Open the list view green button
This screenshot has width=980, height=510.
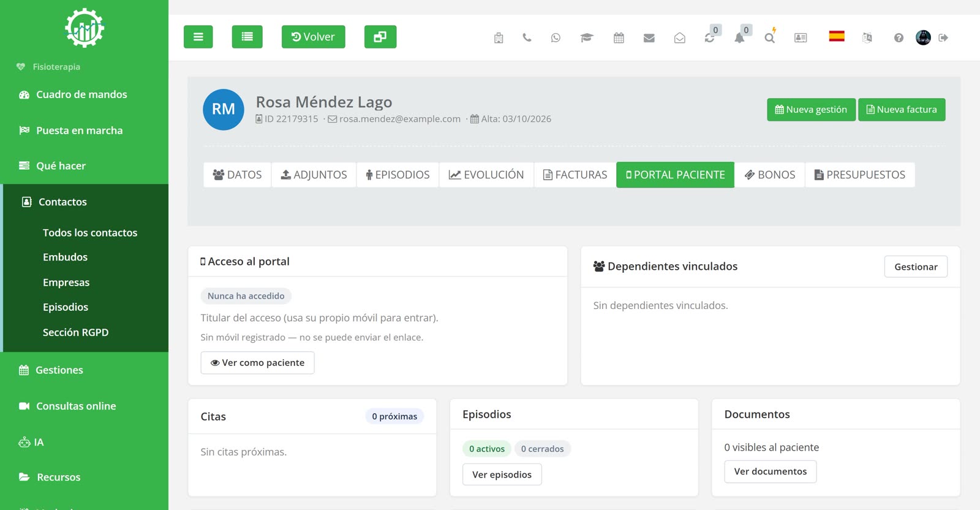coord(247,37)
